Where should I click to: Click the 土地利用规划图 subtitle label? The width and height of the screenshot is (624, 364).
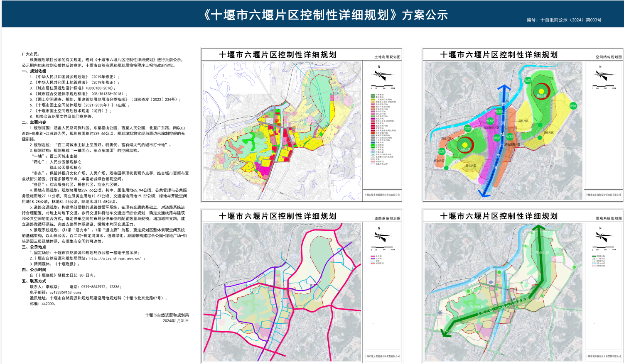387,57
